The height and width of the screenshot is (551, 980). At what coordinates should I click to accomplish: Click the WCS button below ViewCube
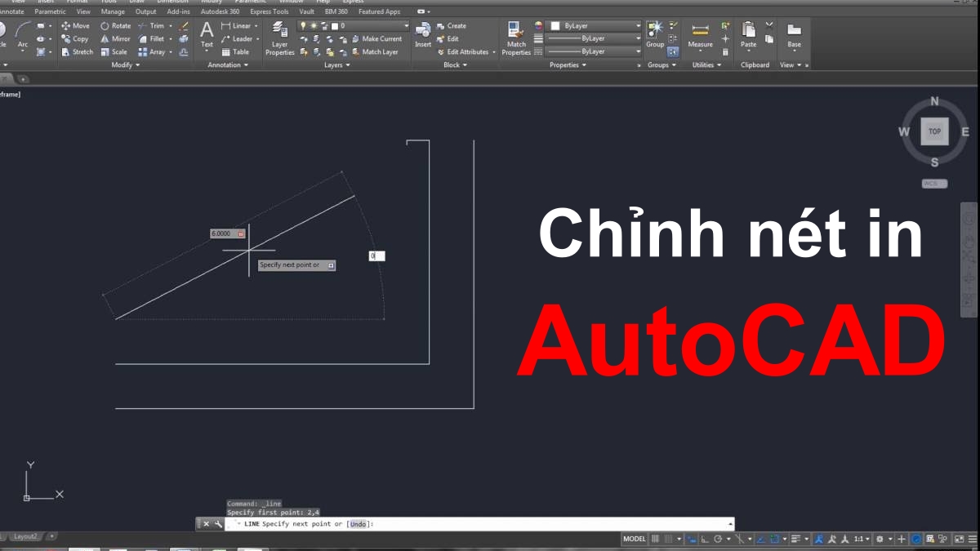click(x=934, y=184)
